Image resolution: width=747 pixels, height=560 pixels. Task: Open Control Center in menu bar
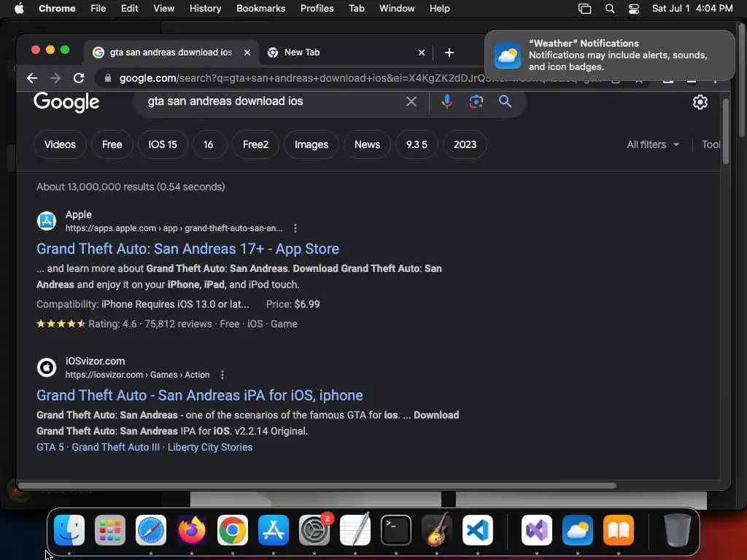tap(634, 9)
